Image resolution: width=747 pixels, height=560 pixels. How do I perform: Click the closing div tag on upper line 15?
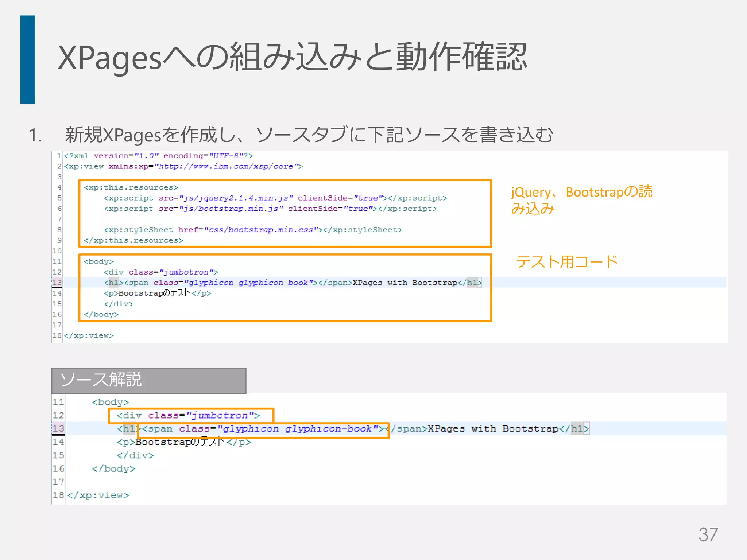(x=119, y=304)
